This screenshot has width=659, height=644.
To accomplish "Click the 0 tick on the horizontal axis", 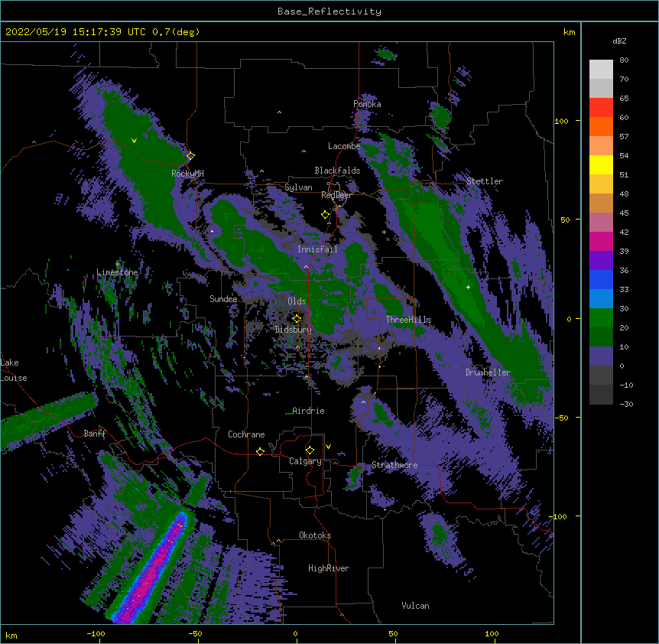I will tap(295, 634).
